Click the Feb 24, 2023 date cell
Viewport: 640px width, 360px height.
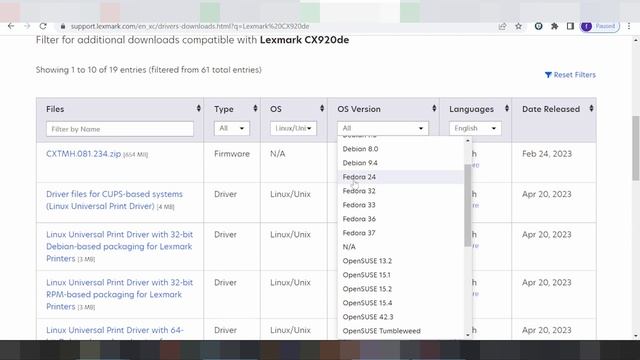coord(547,154)
